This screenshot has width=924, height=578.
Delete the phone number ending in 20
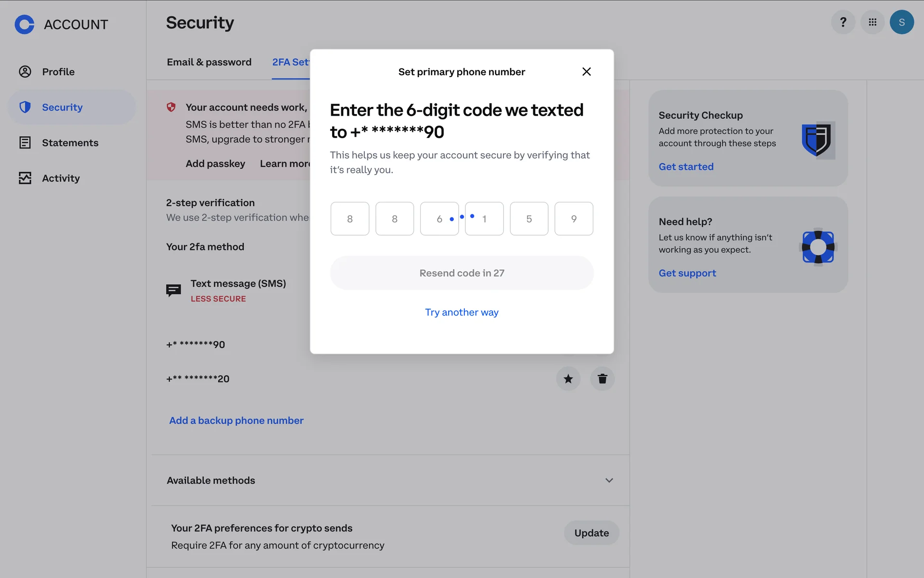click(x=602, y=379)
